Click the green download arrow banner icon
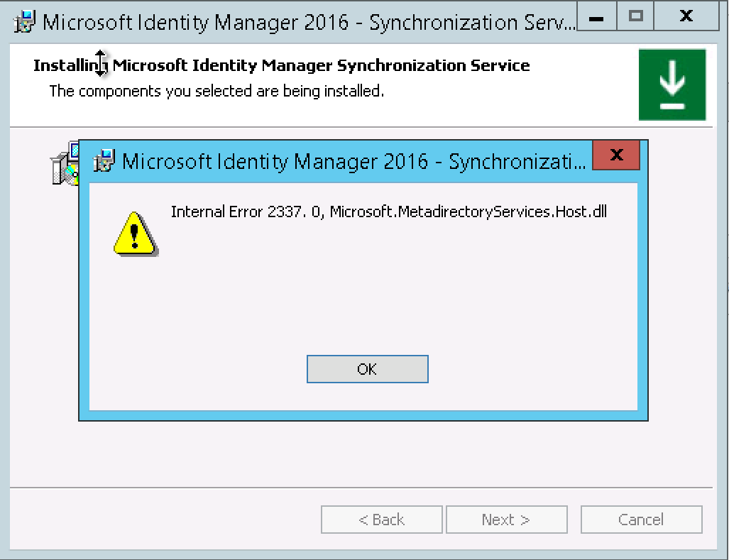This screenshot has width=729, height=560. point(672,84)
